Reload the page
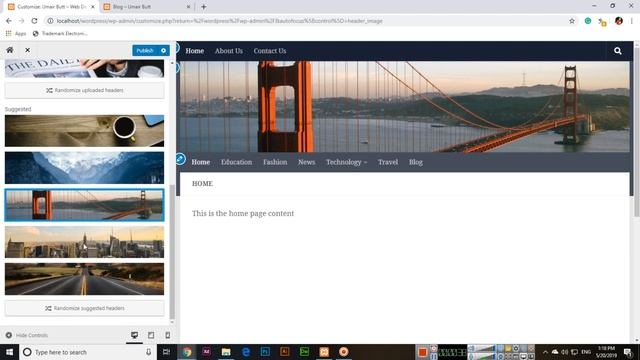The image size is (640, 360). (34, 21)
